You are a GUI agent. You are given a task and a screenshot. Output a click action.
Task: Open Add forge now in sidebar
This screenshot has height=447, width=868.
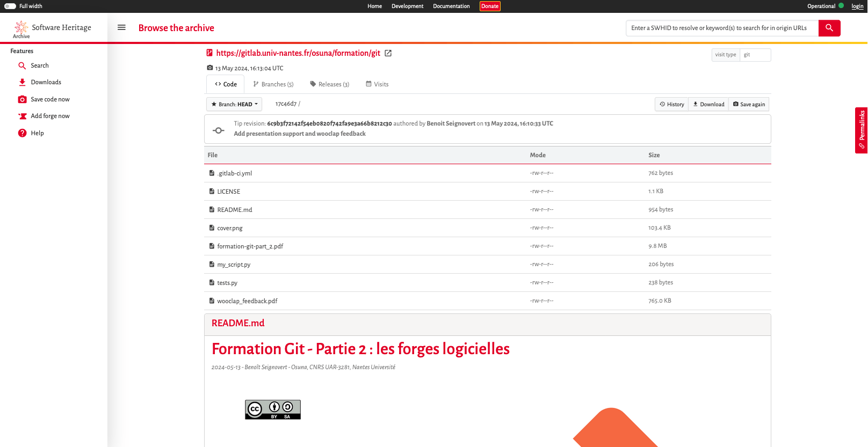pos(44,116)
